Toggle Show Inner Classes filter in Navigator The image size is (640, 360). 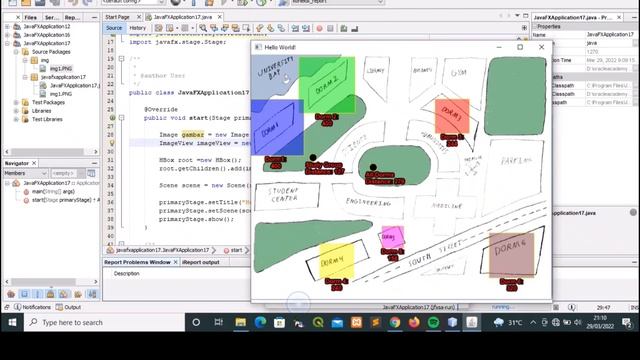64,294
